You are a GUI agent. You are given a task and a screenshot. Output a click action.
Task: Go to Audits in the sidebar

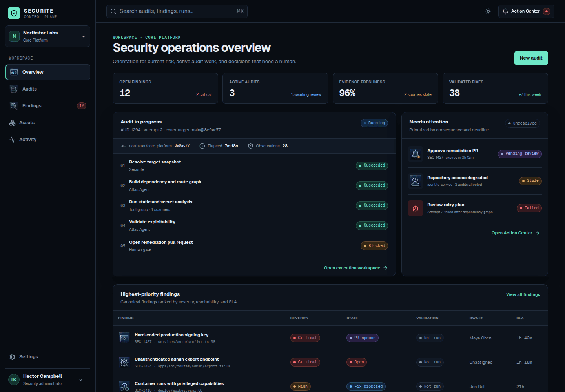48,89
